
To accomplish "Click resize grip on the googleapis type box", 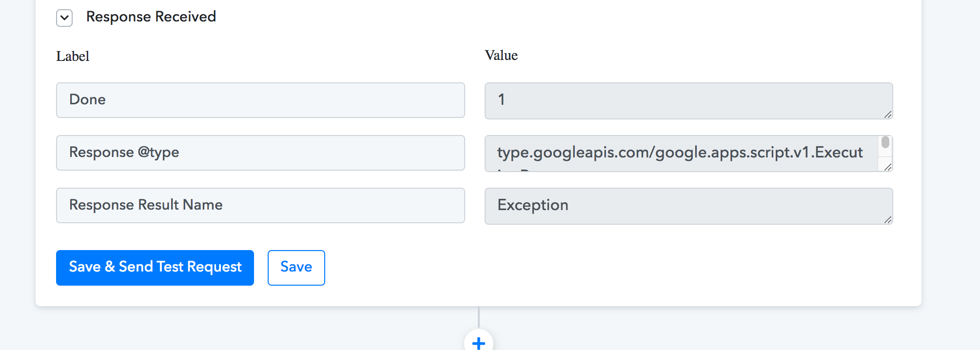I will pyautogui.click(x=888, y=167).
